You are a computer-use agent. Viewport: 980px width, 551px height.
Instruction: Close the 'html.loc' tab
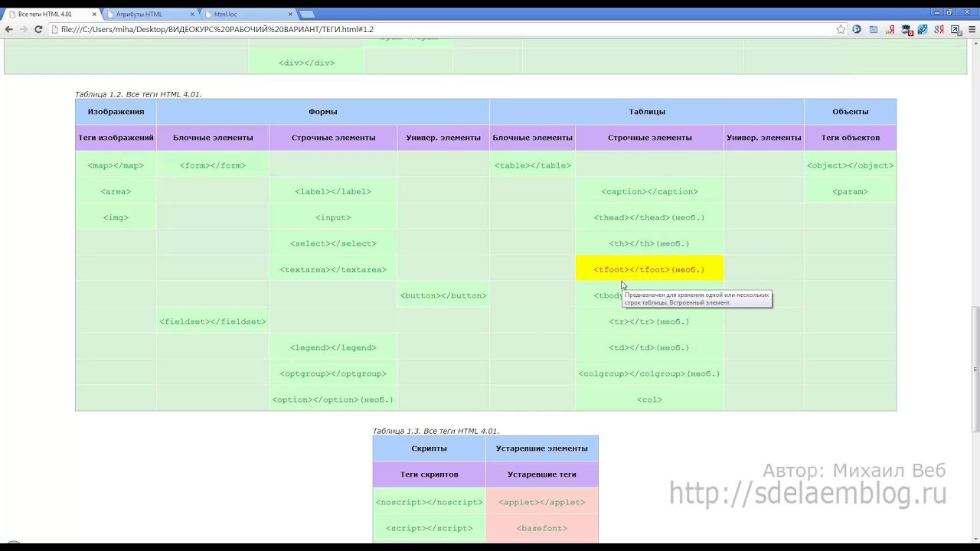[x=290, y=14]
